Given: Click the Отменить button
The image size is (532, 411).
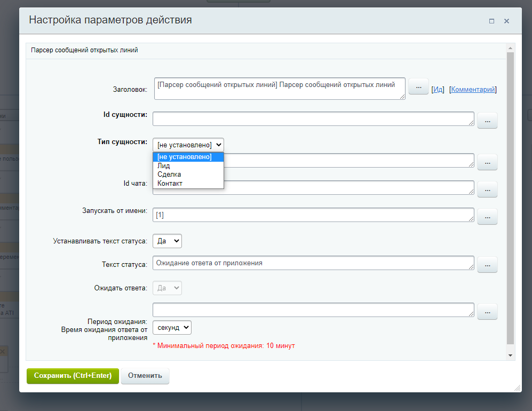Looking at the screenshot, I should [x=145, y=375].
